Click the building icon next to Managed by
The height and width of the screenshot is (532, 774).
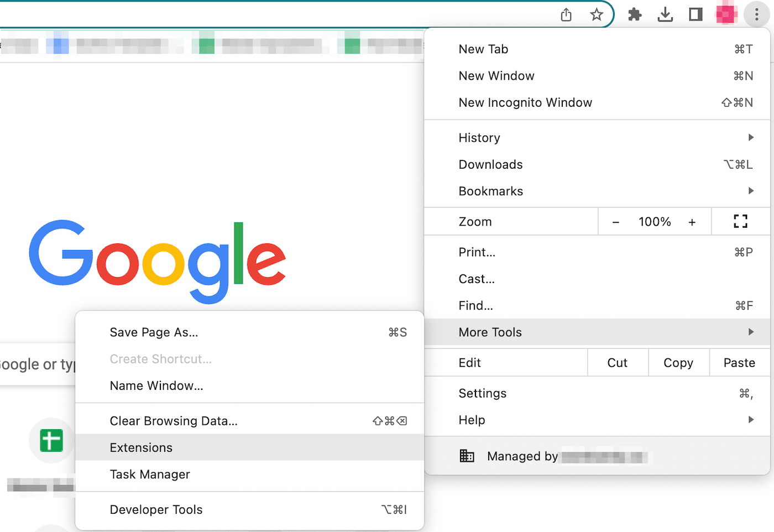(x=467, y=456)
